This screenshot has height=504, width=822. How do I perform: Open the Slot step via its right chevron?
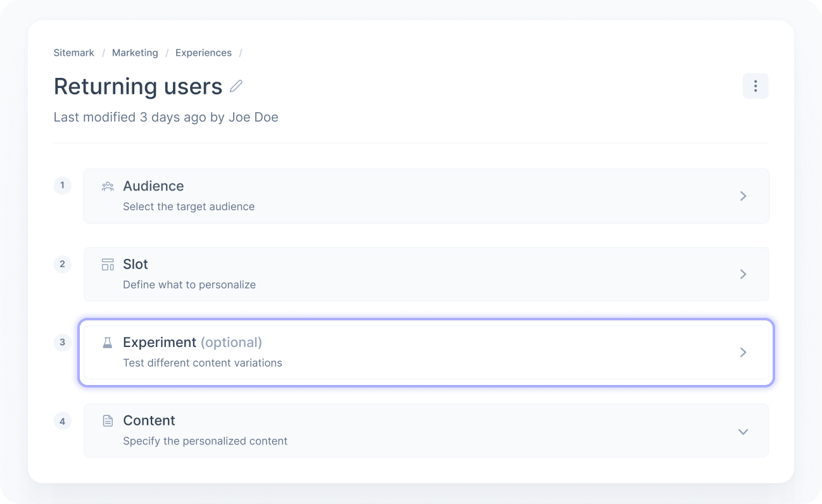(x=743, y=274)
